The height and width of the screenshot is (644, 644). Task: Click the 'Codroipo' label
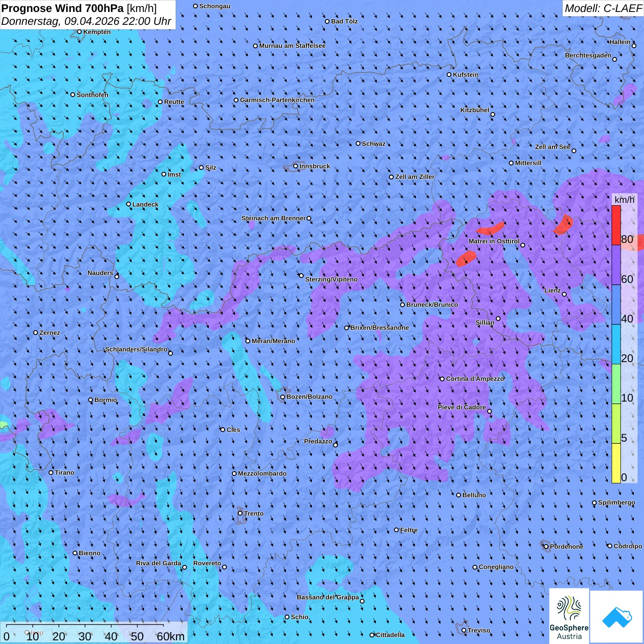click(628, 546)
